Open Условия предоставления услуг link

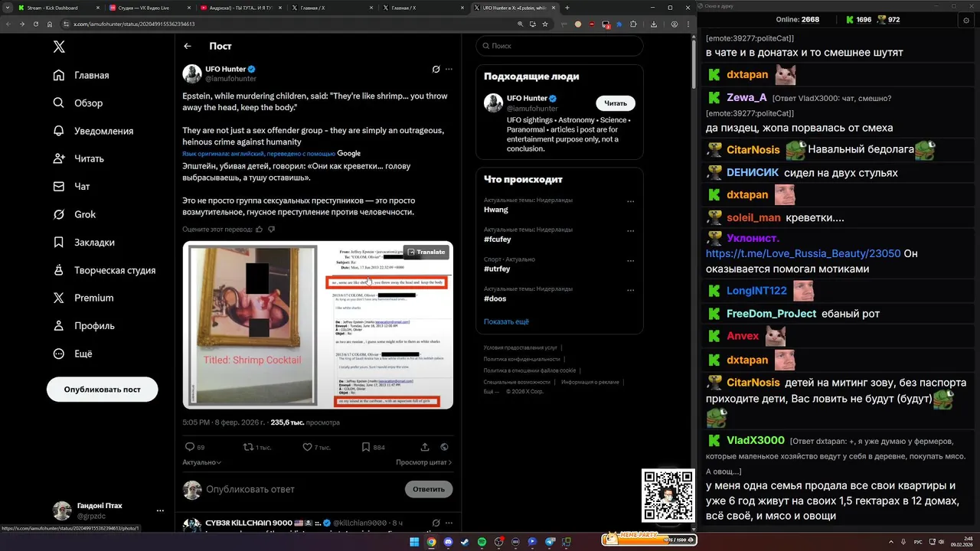pyautogui.click(x=521, y=347)
